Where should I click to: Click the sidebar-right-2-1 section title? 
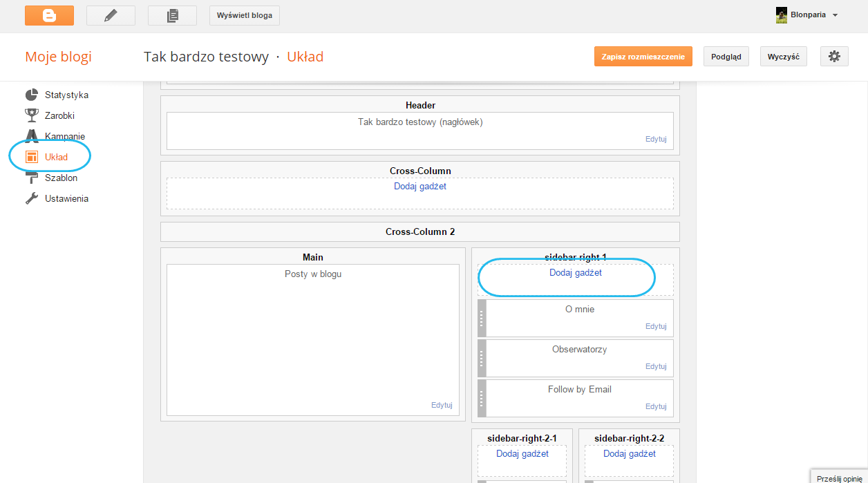(522, 439)
